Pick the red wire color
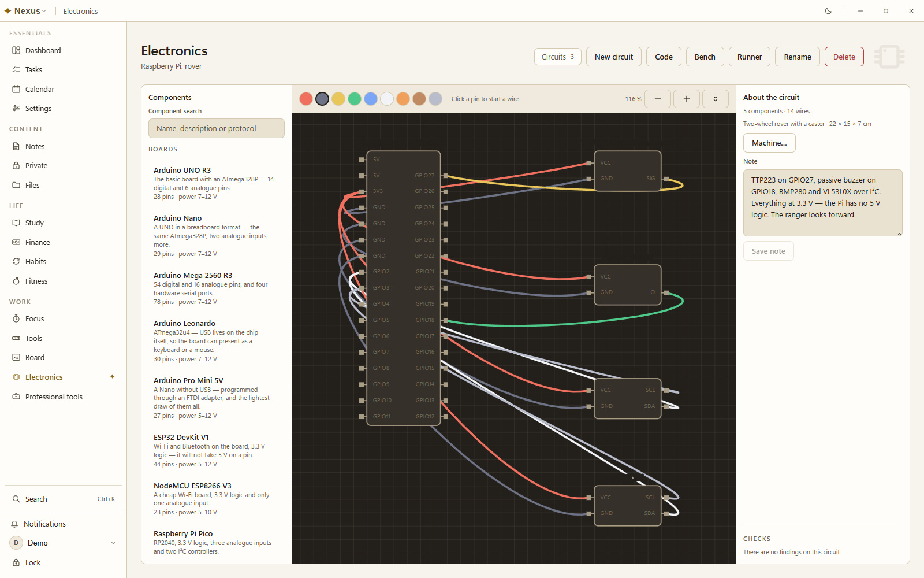 click(x=306, y=99)
